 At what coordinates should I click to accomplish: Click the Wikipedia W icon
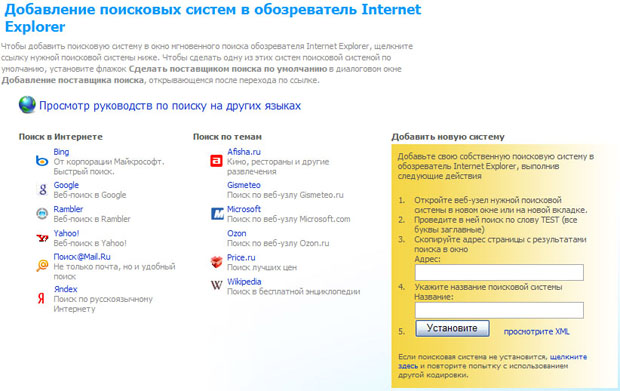click(216, 285)
